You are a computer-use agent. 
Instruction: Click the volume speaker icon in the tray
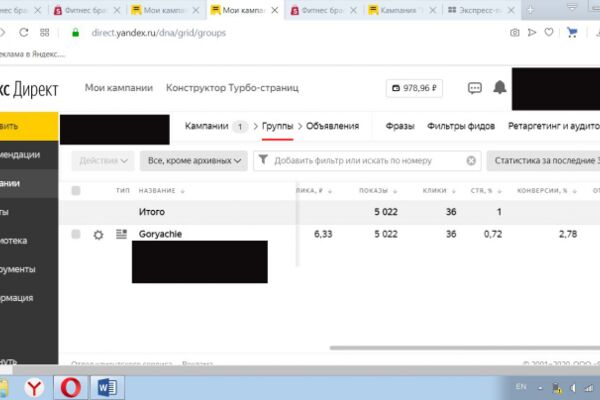point(573,388)
